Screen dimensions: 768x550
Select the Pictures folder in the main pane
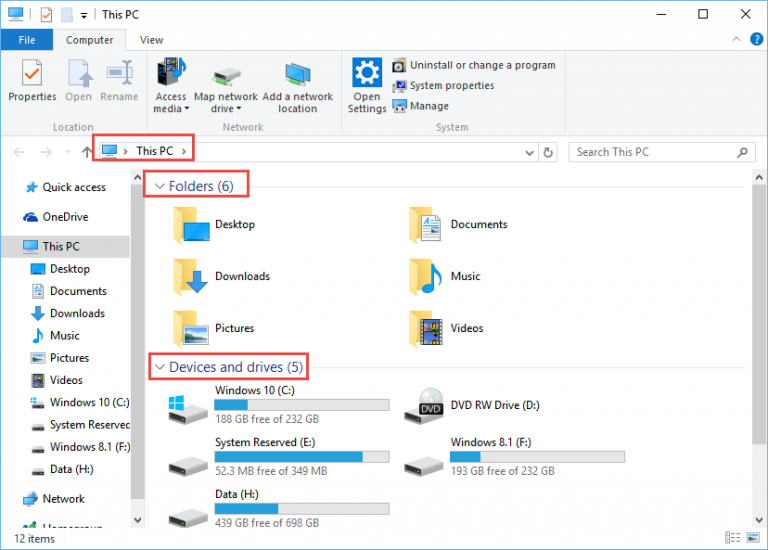click(x=214, y=328)
